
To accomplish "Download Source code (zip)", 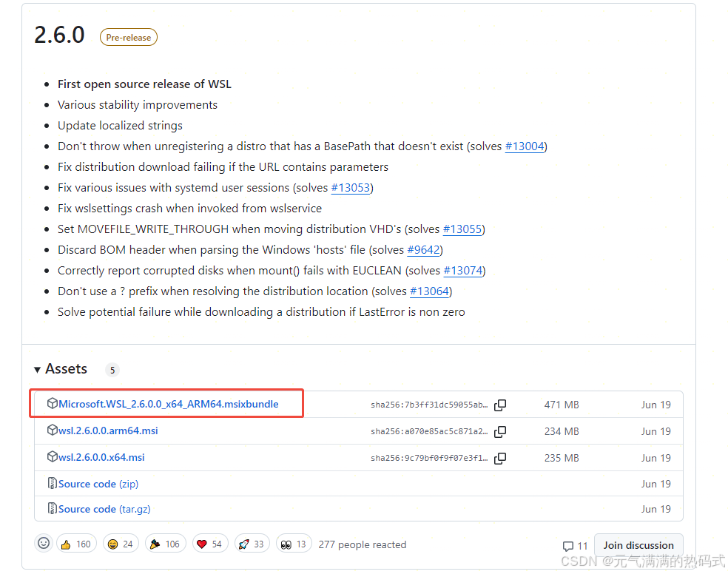I will (98, 484).
